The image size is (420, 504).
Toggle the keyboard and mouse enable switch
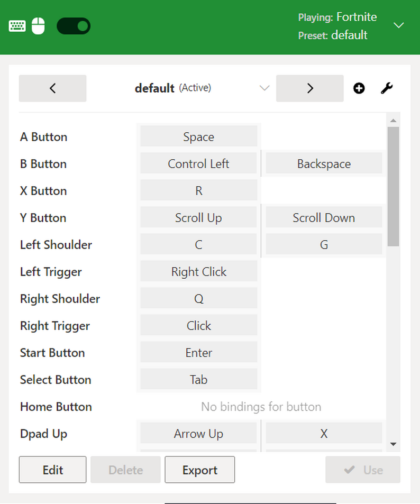tap(74, 25)
